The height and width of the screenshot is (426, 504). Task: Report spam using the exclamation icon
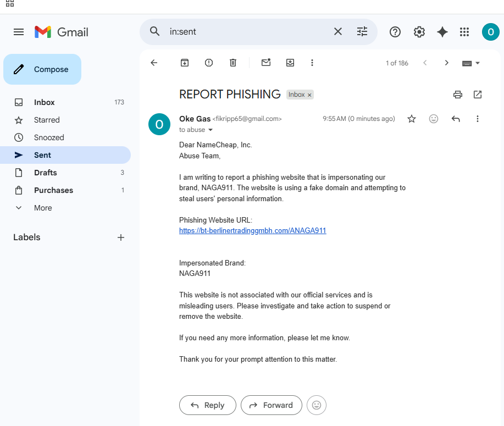pos(209,63)
